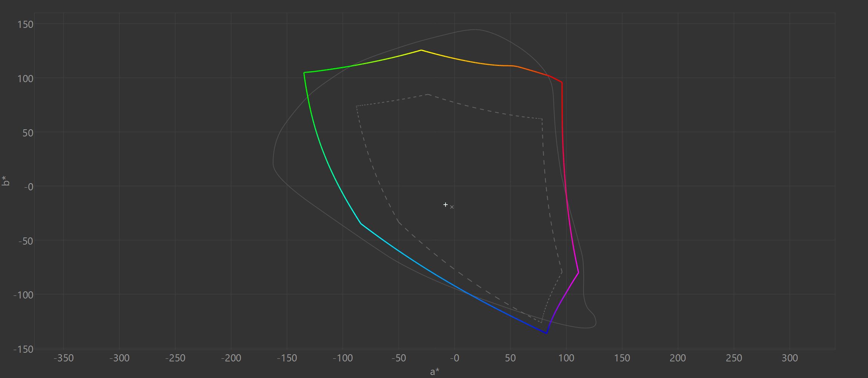The image size is (868, 378).
Task: Click the bottom vertex of the dashed gamut
Action: coord(541,323)
